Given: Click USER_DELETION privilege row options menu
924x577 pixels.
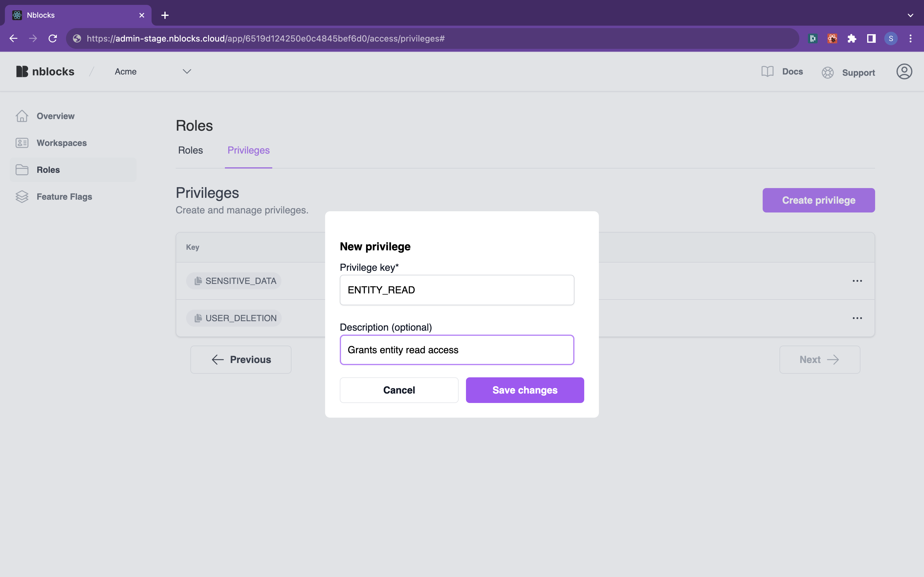Looking at the screenshot, I should coord(857,318).
